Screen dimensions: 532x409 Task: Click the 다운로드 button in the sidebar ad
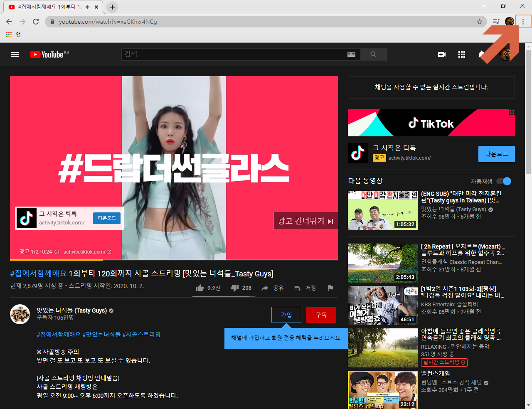pyautogui.click(x=497, y=154)
